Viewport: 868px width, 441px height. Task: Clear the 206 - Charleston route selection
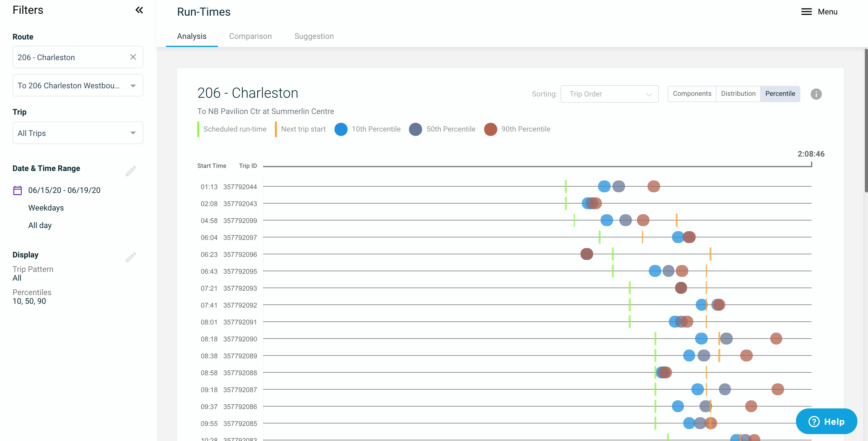[133, 57]
